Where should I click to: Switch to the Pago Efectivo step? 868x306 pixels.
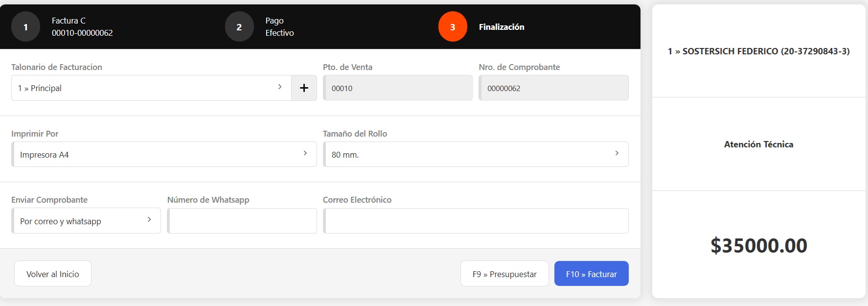click(279, 27)
